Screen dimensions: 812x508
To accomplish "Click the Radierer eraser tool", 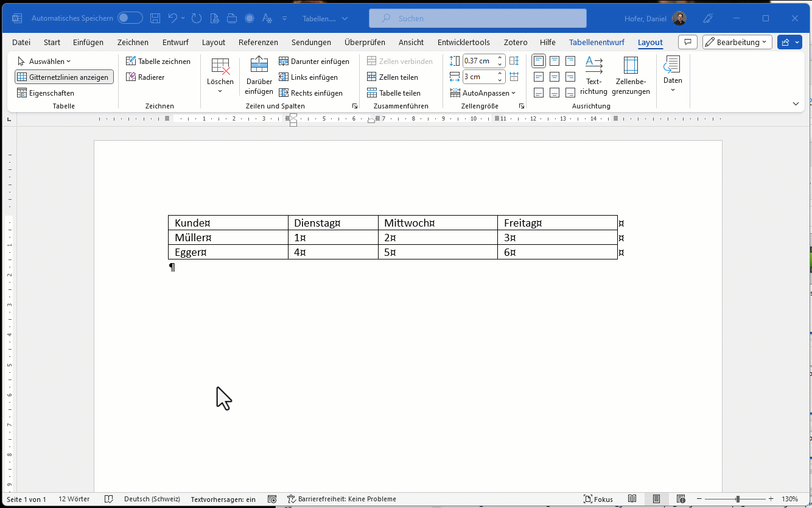I will [x=145, y=77].
